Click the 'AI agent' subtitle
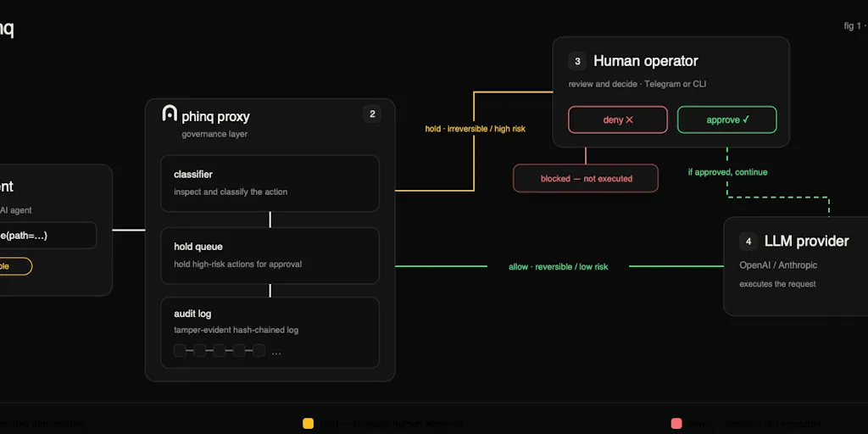 16,210
